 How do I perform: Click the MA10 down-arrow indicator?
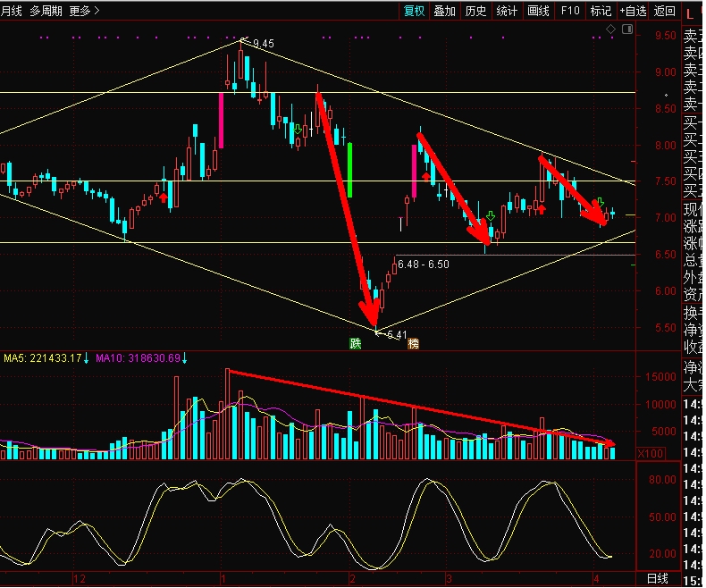pos(184,358)
